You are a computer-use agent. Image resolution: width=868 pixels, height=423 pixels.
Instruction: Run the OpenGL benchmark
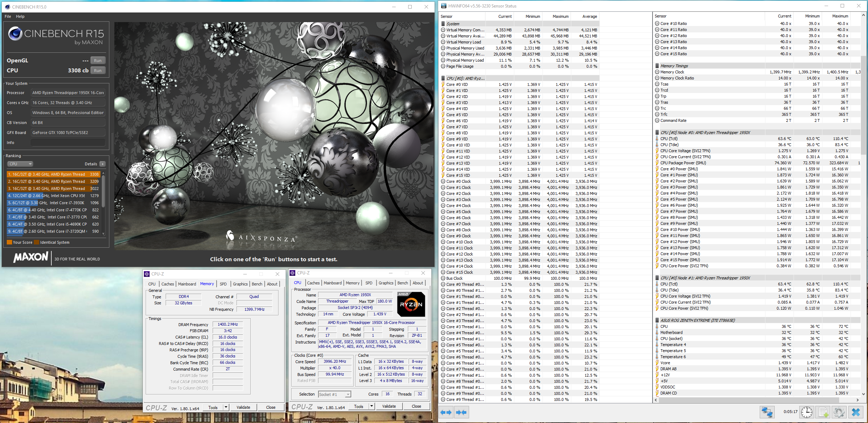tap(98, 61)
